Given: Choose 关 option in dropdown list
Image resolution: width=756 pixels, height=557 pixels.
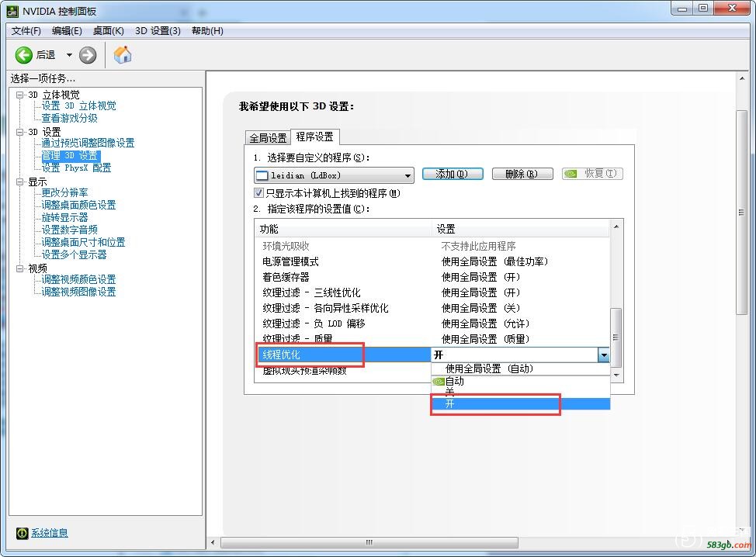Looking at the screenshot, I should [x=521, y=392].
